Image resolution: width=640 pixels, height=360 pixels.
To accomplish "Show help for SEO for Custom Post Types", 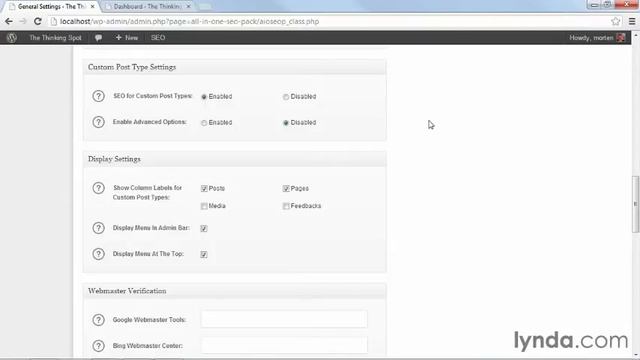I will click(x=98, y=96).
